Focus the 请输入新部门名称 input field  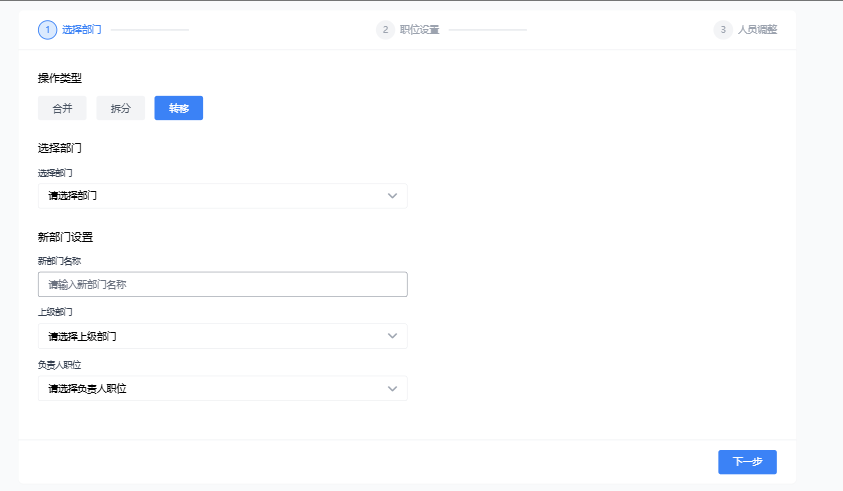(222, 285)
